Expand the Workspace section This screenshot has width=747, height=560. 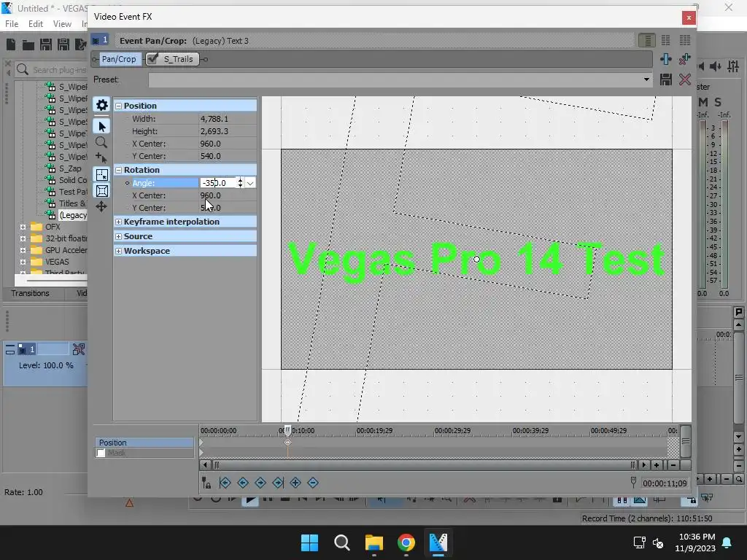point(119,251)
